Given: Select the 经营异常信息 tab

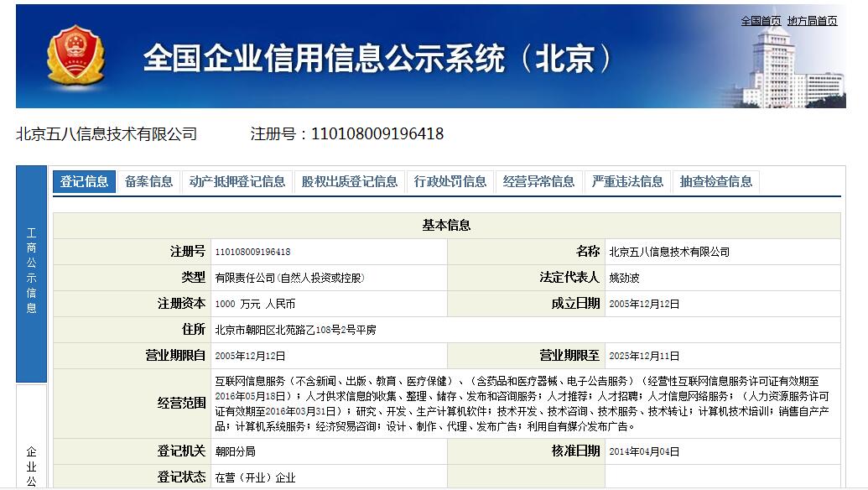Looking at the screenshot, I should click(538, 181).
